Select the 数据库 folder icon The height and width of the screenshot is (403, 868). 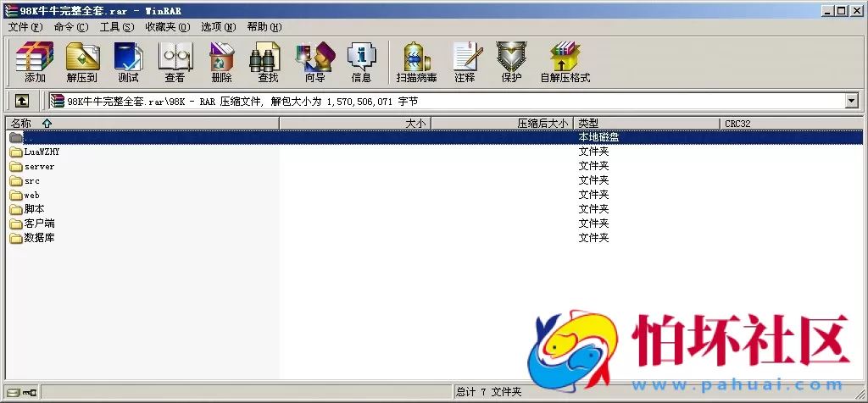(x=16, y=238)
